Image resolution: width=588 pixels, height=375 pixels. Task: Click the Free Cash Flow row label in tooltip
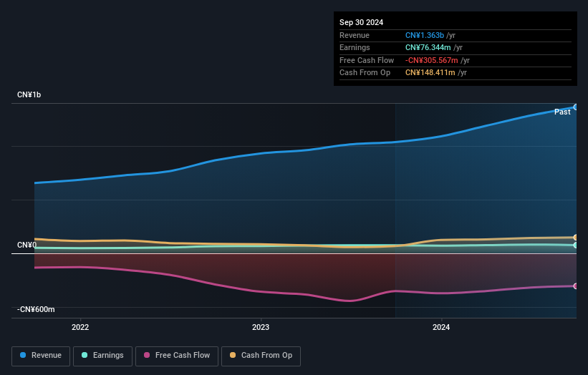pyautogui.click(x=367, y=60)
